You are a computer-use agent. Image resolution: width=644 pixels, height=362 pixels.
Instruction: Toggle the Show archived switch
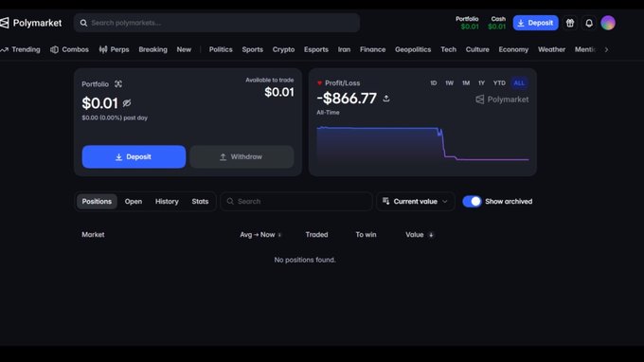[472, 201]
